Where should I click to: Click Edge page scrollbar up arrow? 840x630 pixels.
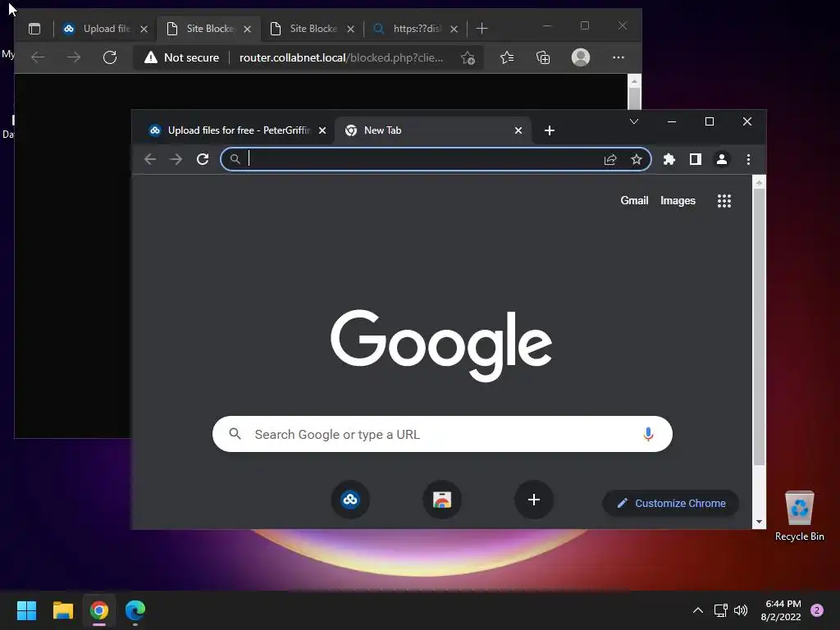click(634, 81)
